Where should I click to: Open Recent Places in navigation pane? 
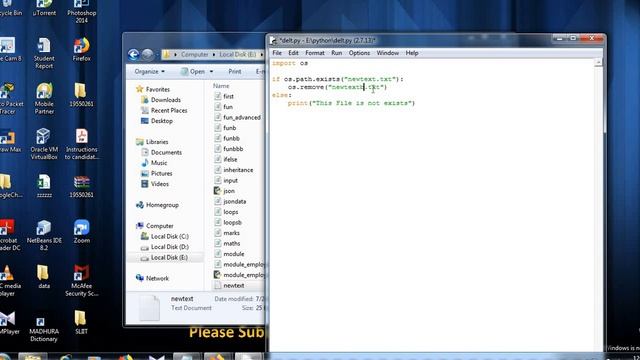point(164,111)
